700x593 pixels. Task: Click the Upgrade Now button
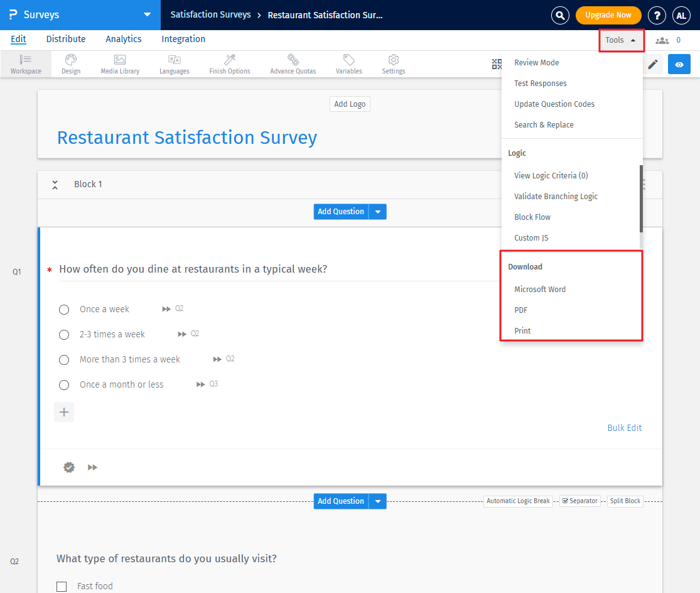[x=608, y=15]
